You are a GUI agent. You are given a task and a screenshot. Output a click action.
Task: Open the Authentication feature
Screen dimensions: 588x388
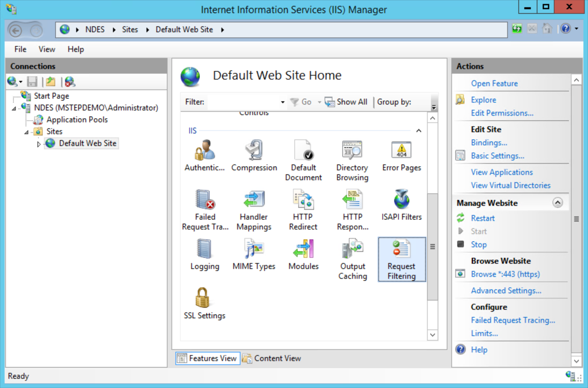205,155
